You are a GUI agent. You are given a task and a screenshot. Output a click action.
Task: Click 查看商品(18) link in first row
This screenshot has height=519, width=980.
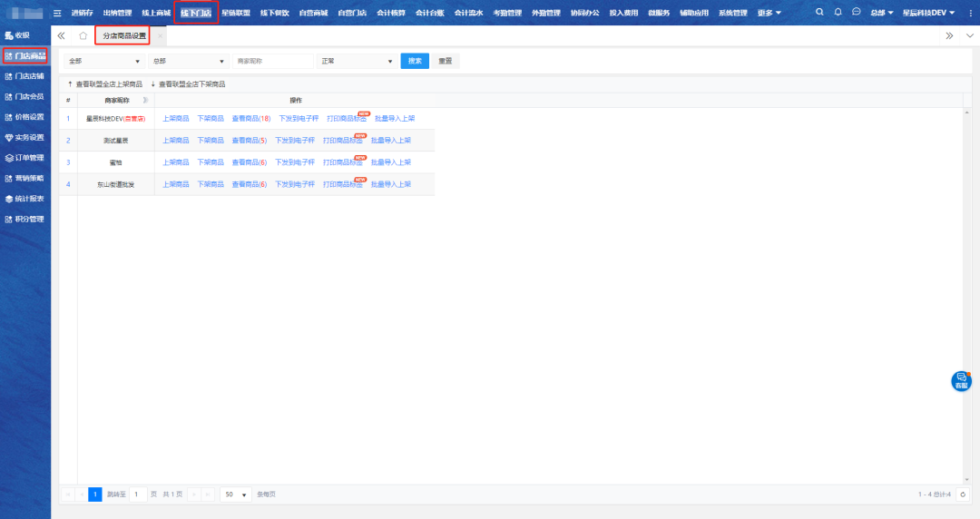251,118
